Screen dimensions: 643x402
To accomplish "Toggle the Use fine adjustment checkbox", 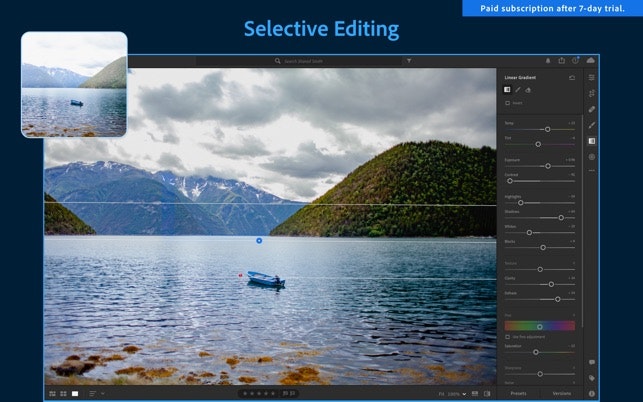I will [508, 337].
